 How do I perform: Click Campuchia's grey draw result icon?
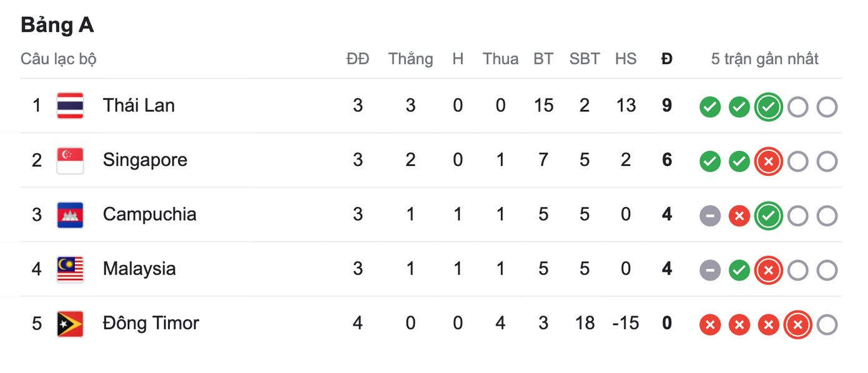710,216
